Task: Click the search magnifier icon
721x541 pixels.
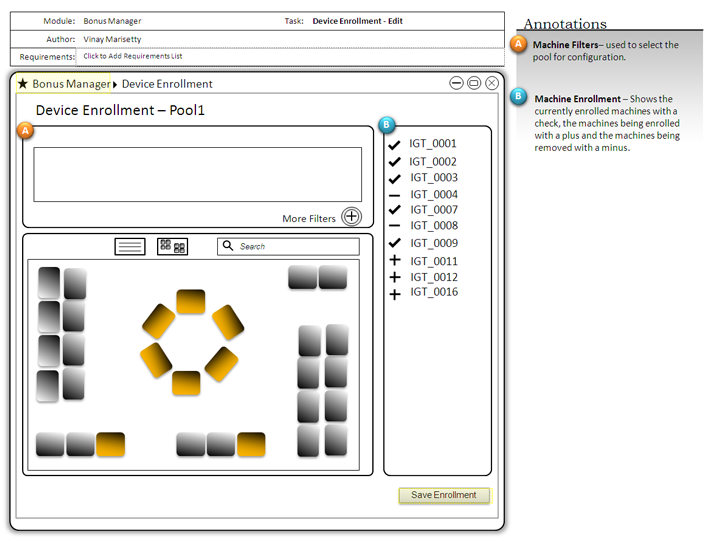Action: click(228, 246)
